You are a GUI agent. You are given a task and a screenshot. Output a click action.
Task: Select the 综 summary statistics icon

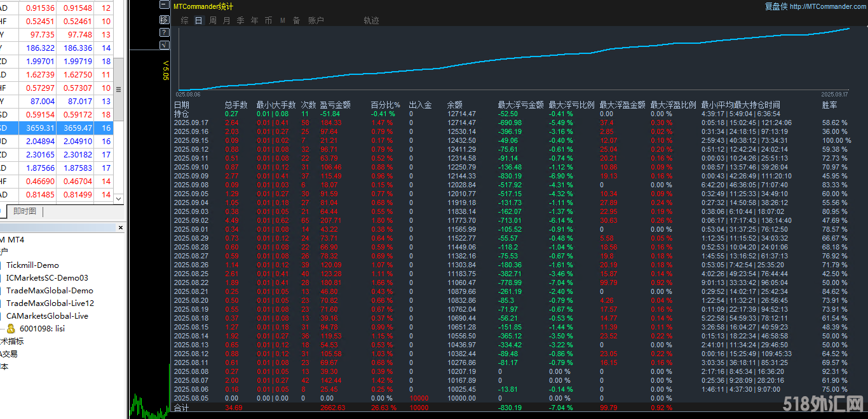(x=184, y=20)
